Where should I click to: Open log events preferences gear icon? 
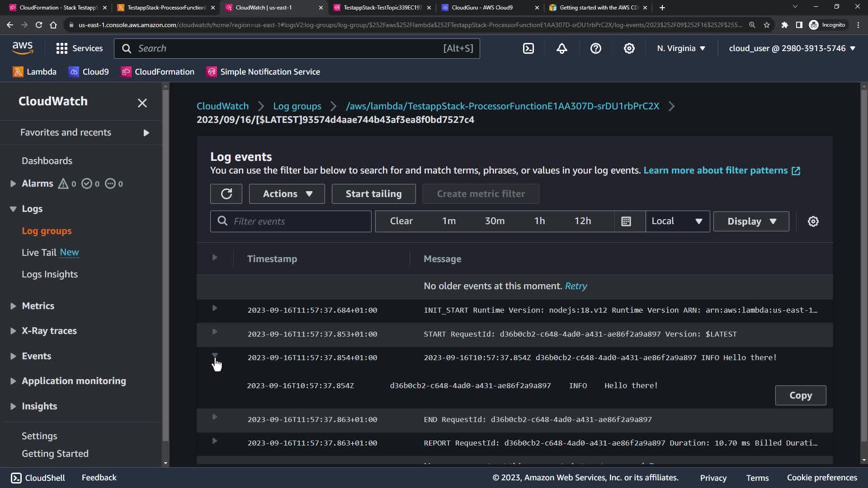813,221
